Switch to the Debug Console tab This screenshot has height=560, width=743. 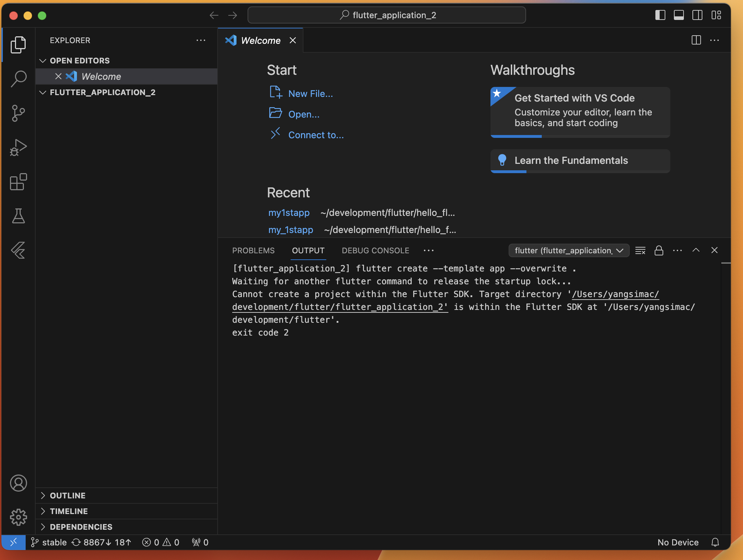375,250
